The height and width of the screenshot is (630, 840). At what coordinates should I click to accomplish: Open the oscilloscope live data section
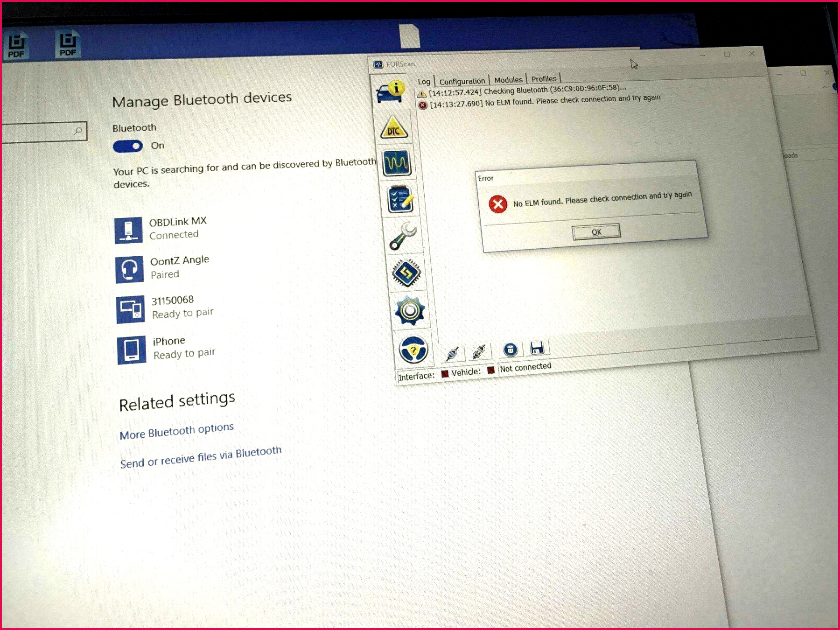[397, 163]
